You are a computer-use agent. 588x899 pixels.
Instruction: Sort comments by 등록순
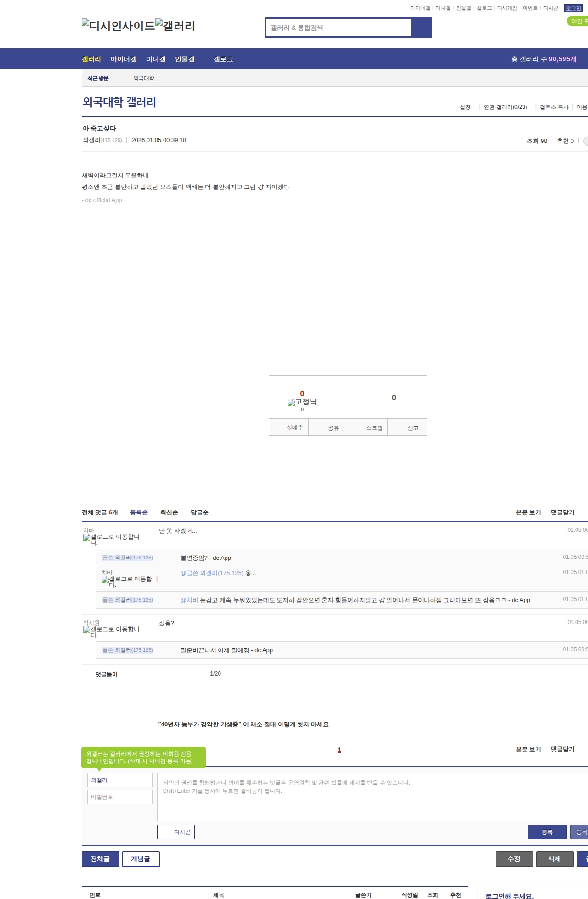coord(139,512)
